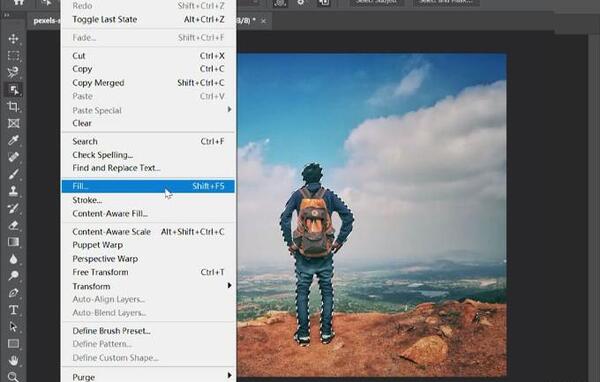Choose Define Brush Preset menu item
The image size is (600, 382).
pos(148,331)
